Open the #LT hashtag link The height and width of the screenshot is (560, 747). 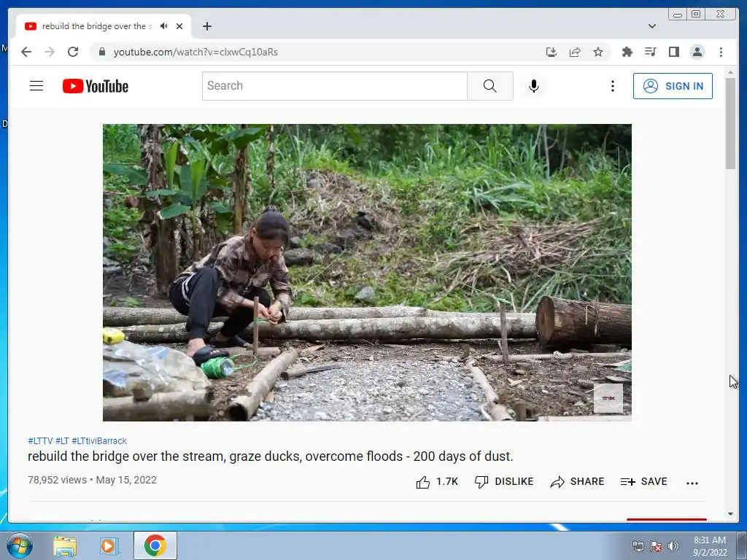click(x=63, y=441)
